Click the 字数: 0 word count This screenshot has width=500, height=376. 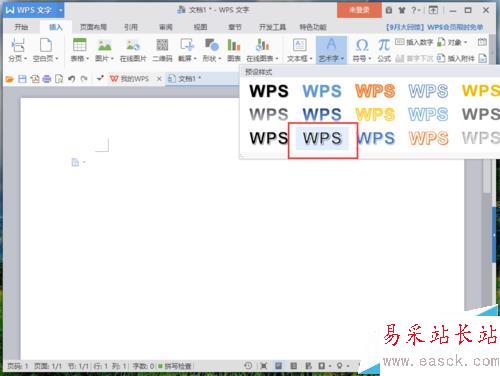coord(143,366)
